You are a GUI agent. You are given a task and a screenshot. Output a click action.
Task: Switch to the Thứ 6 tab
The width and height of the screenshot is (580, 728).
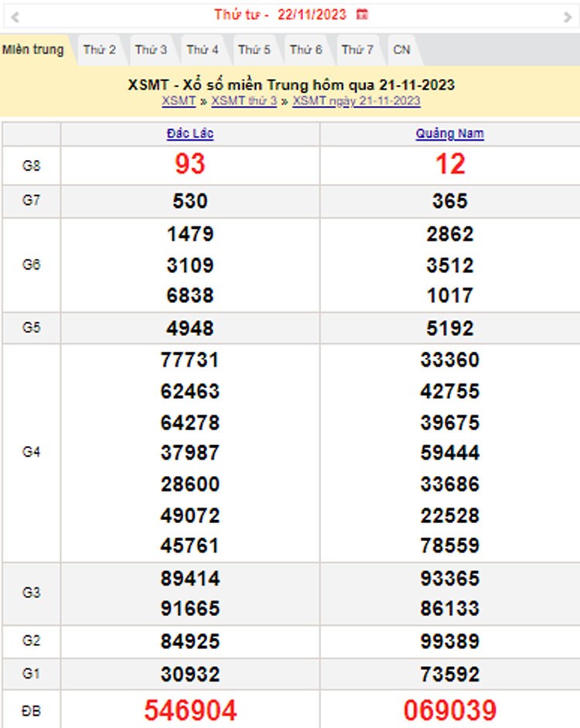coord(306,50)
